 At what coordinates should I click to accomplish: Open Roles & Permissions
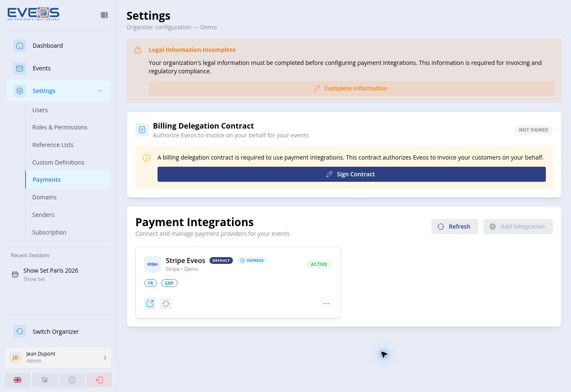60,127
